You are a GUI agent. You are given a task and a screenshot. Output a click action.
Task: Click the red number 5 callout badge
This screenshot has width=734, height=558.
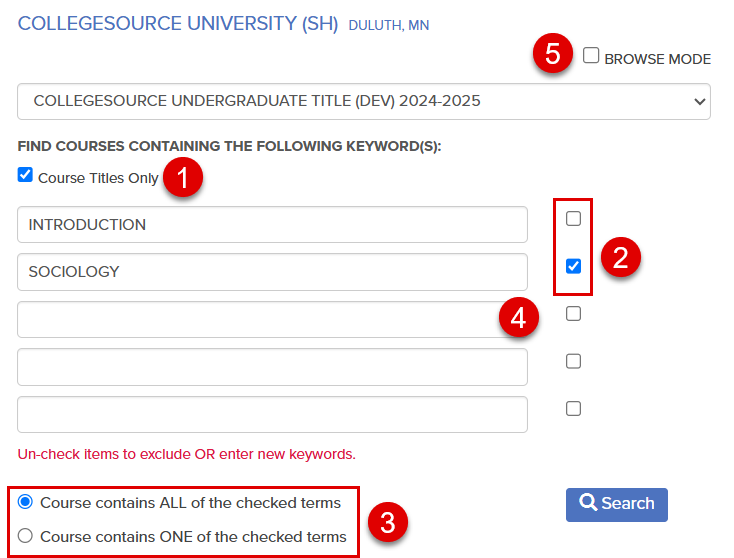(553, 53)
